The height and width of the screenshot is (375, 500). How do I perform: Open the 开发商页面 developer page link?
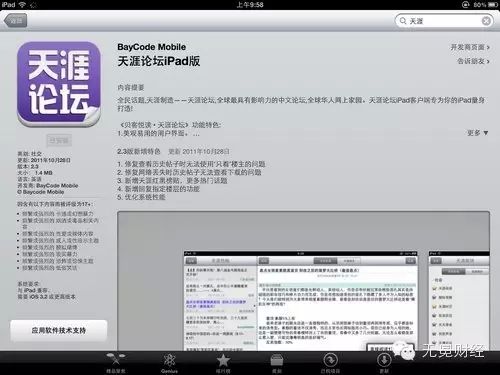[x=470, y=47]
